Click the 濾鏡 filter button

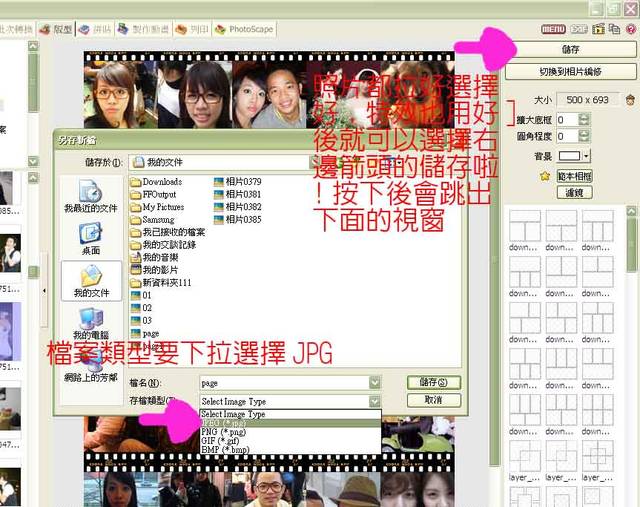tap(575, 192)
